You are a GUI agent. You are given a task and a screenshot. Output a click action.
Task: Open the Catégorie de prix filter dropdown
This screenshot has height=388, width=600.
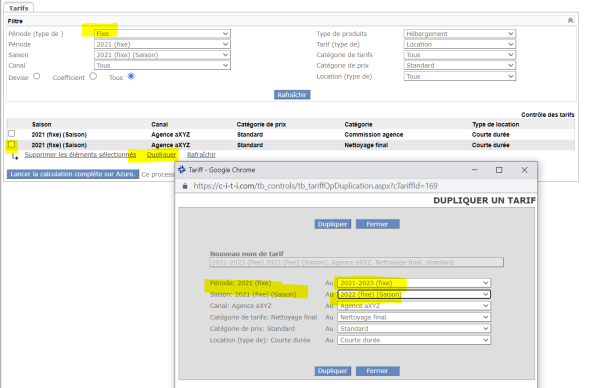click(x=460, y=65)
